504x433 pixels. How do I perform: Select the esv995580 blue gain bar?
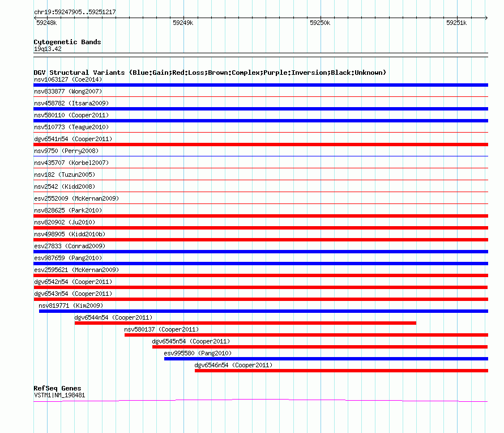326,359
